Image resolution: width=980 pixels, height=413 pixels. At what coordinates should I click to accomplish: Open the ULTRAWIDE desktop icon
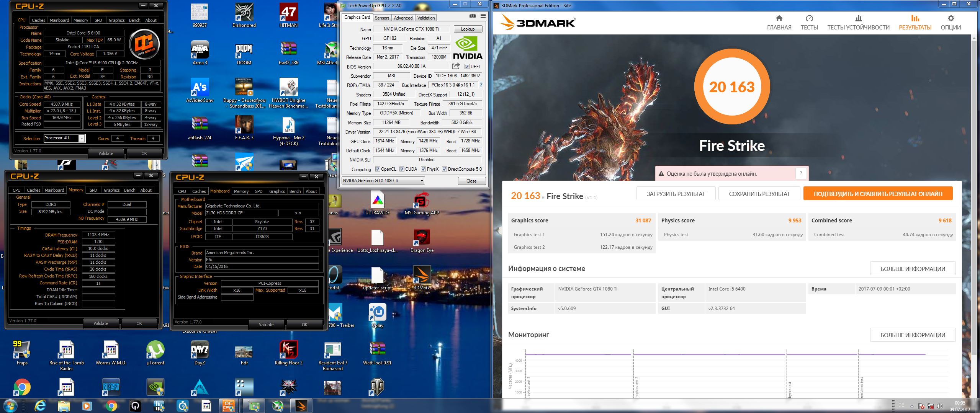pos(377,203)
